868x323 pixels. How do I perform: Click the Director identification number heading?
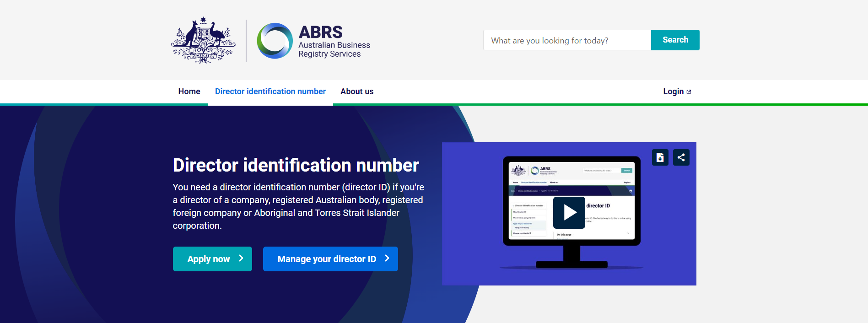tap(296, 165)
